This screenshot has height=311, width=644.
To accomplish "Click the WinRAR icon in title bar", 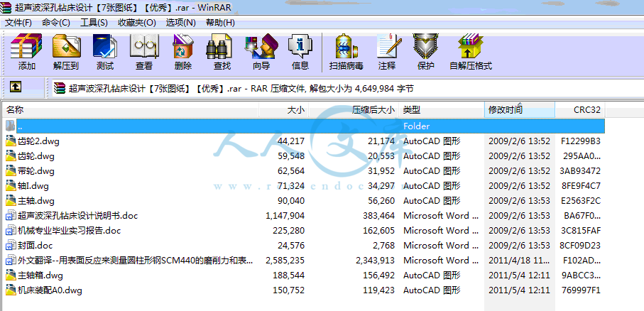I will coord(6,7).
